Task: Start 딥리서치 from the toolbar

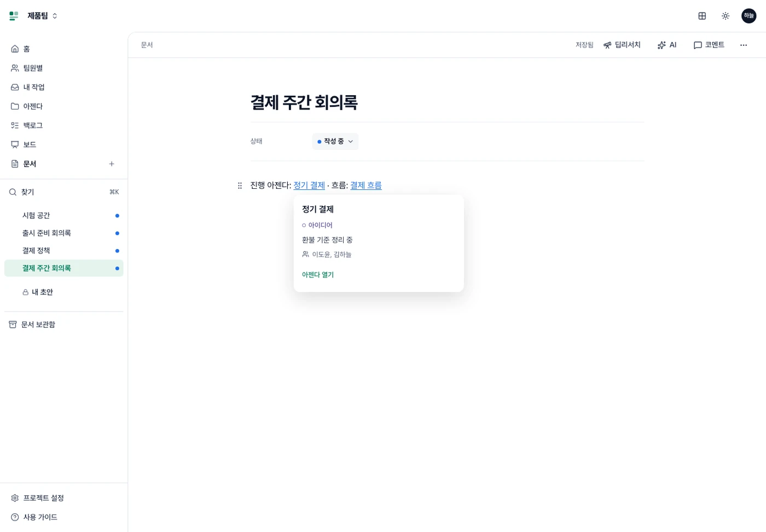Action: pos(622,45)
